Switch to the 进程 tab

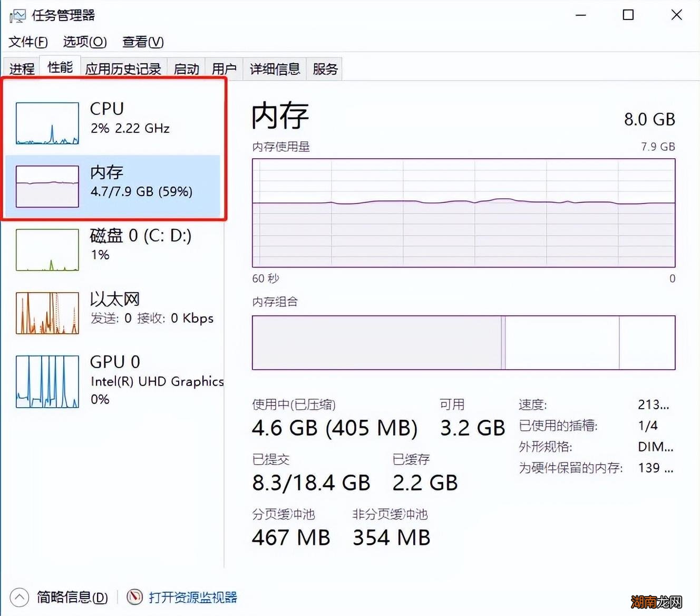pyautogui.click(x=22, y=69)
